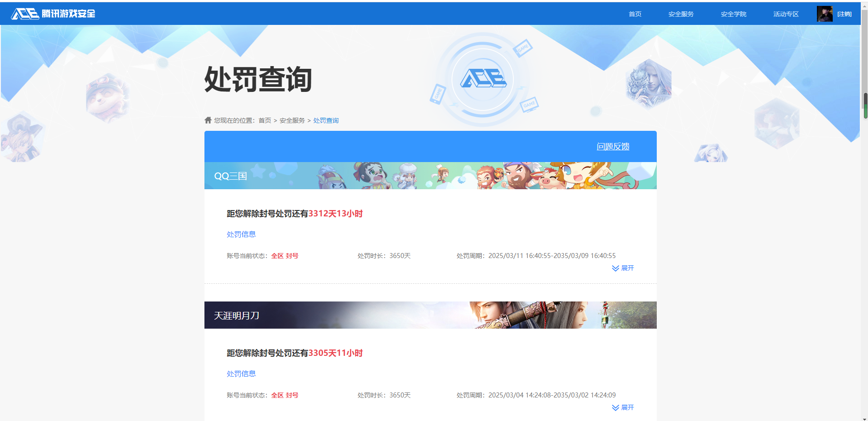Click the 首页 breadcrumb link
This screenshot has height=421, width=868.
265,120
